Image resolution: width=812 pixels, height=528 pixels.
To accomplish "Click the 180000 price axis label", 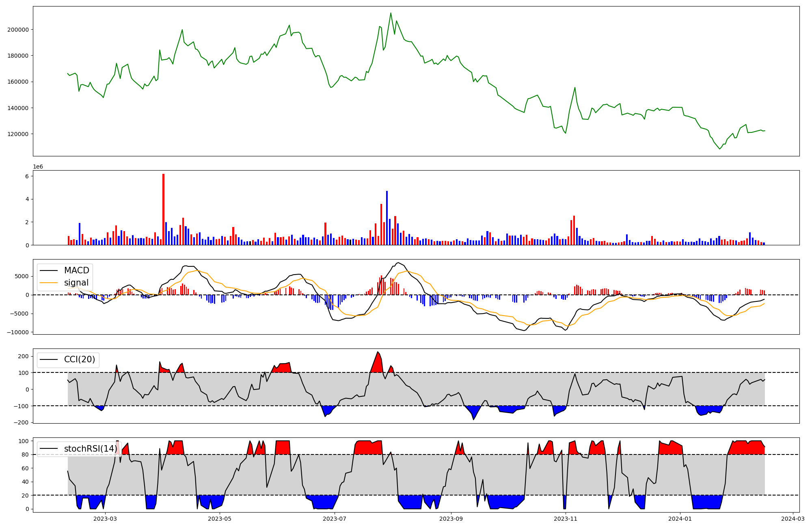I will coord(18,56).
